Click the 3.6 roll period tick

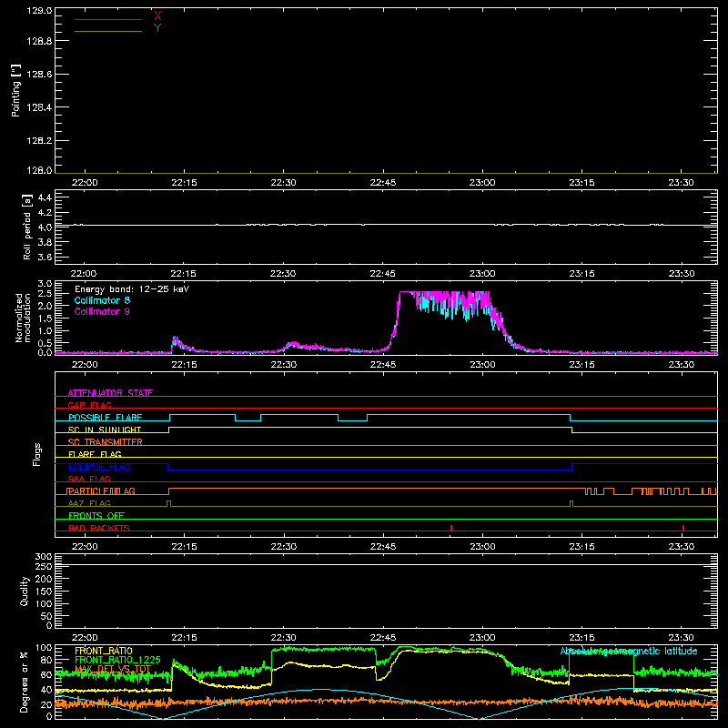click(45, 258)
